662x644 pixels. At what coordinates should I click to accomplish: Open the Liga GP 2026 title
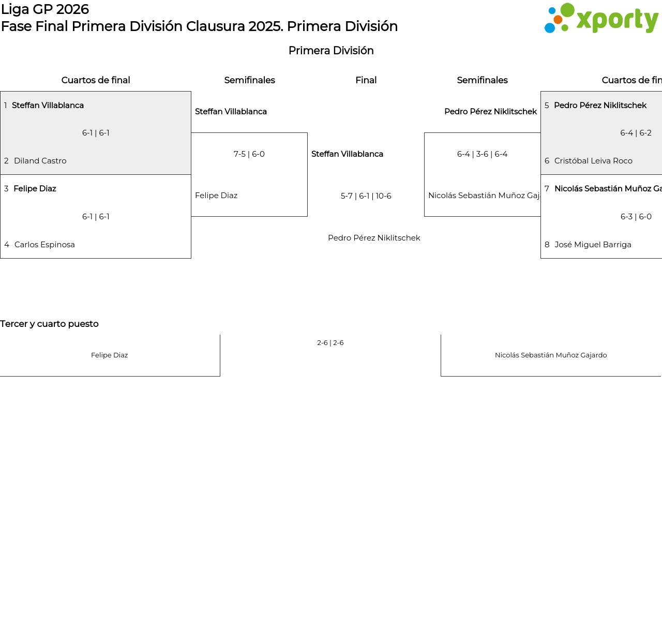pos(45,9)
